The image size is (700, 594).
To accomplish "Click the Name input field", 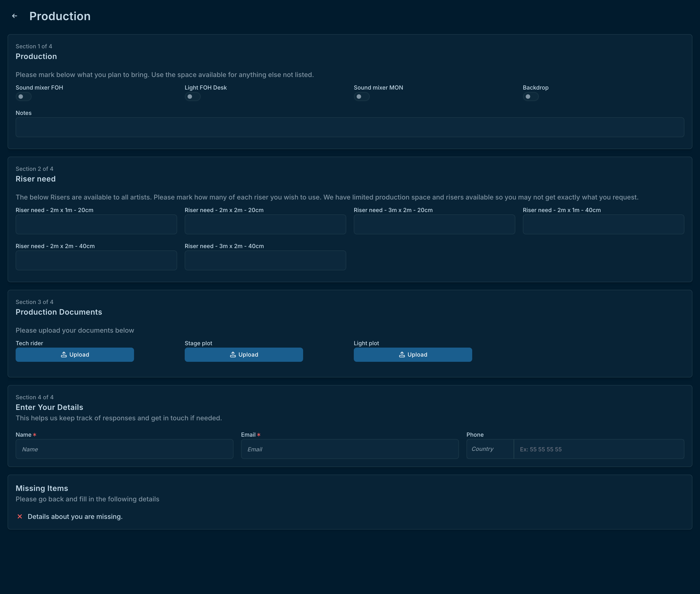I will point(124,449).
